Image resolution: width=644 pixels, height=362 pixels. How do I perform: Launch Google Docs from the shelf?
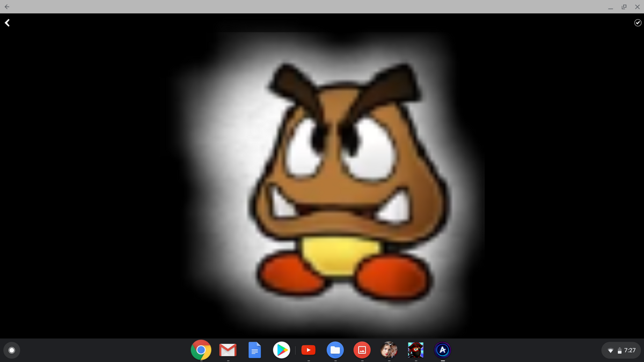click(x=255, y=350)
